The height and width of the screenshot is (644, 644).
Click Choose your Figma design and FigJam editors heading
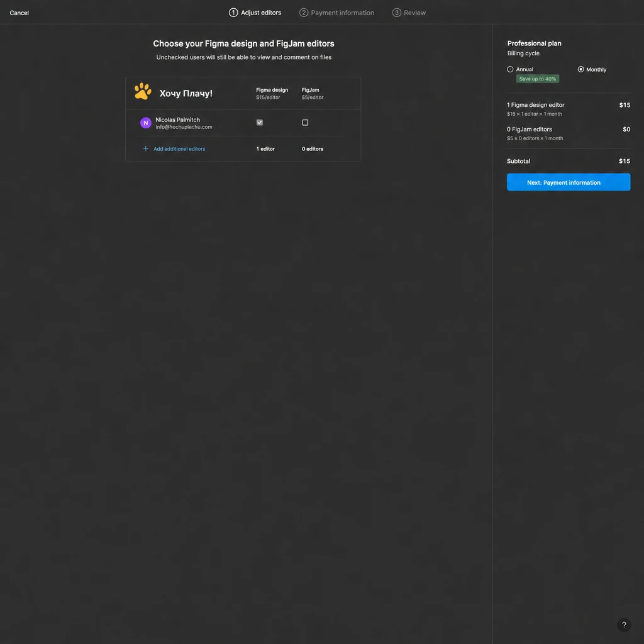click(243, 43)
